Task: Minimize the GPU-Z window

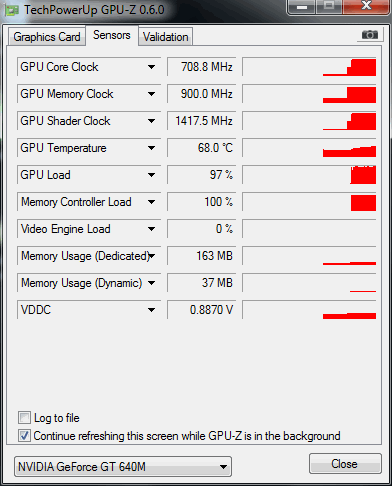Action: coord(302,7)
